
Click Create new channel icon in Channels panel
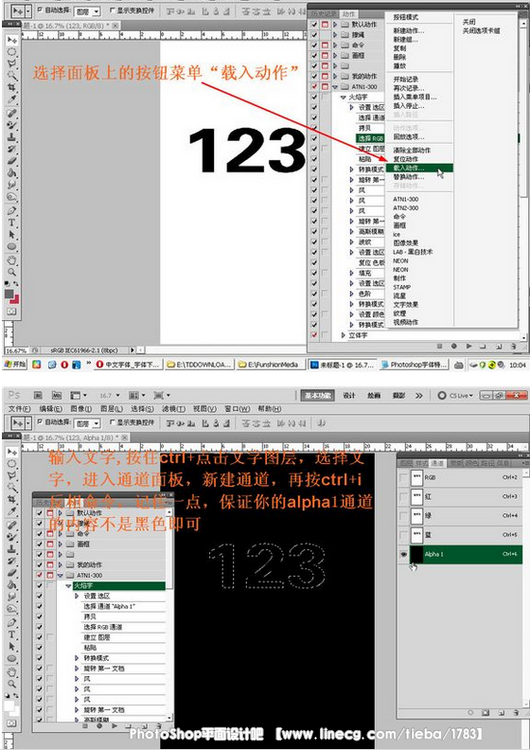pos(500,713)
